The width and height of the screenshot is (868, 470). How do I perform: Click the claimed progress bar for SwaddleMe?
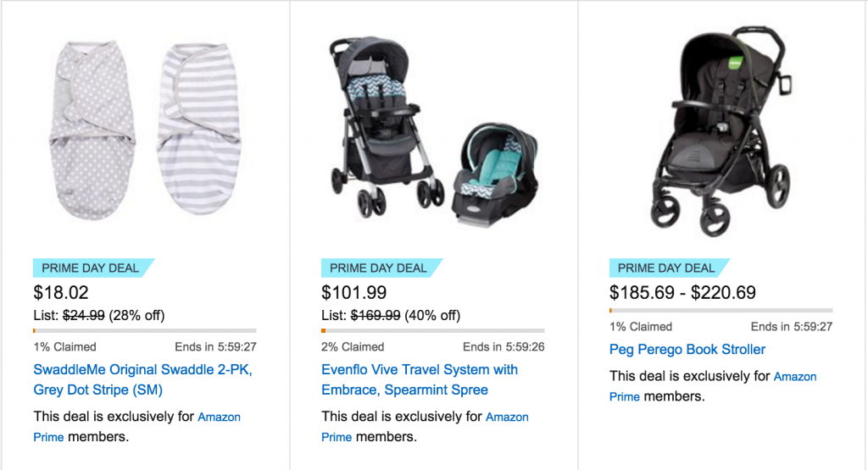coord(145,330)
